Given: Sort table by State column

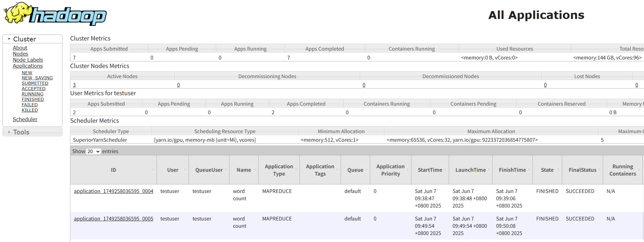Looking at the screenshot, I should pyautogui.click(x=547, y=170).
